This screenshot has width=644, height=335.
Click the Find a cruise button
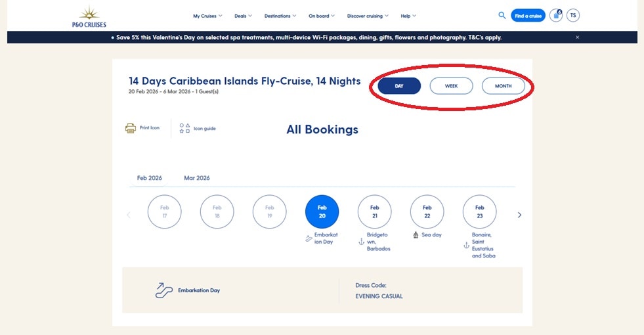(x=528, y=16)
